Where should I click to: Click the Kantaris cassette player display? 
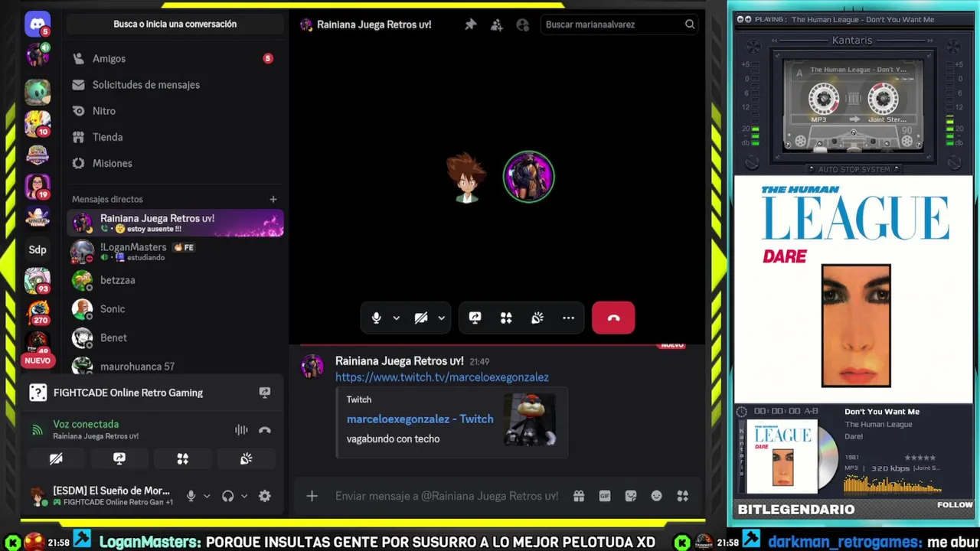(x=853, y=106)
